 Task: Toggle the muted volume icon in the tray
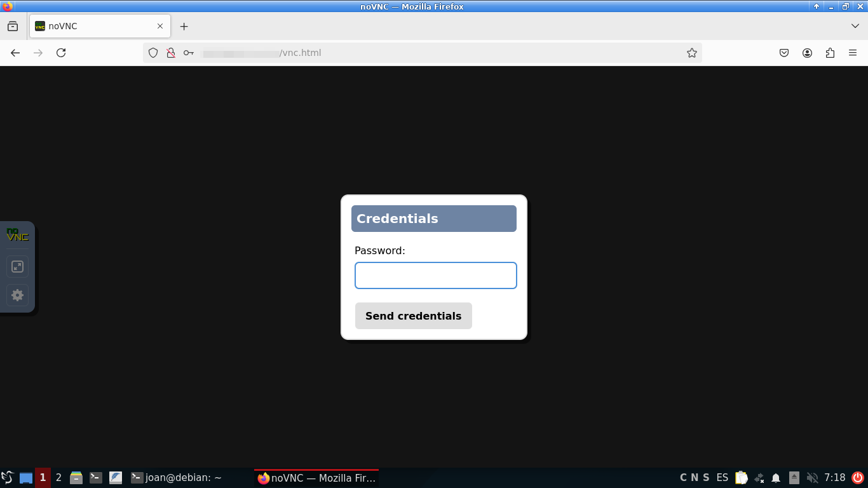[812, 478]
